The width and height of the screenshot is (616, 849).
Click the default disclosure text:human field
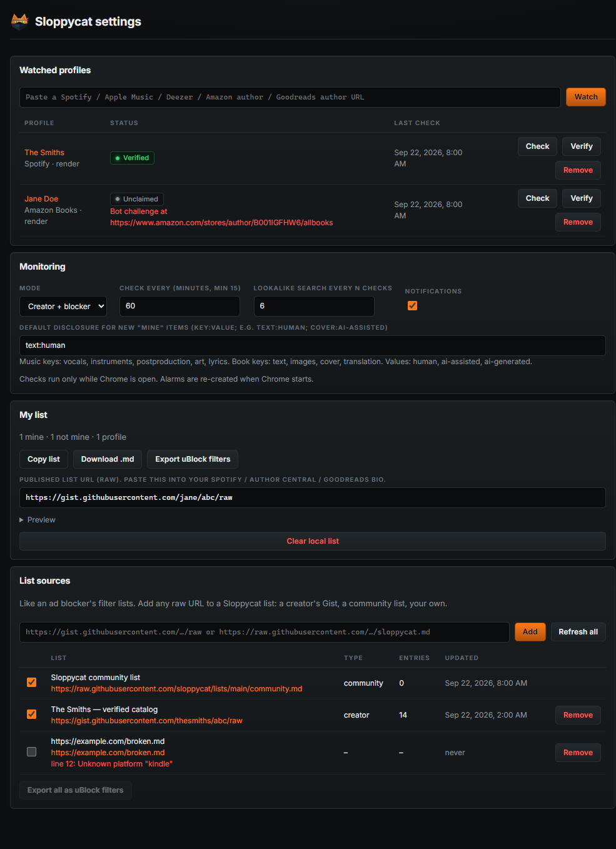tap(313, 345)
